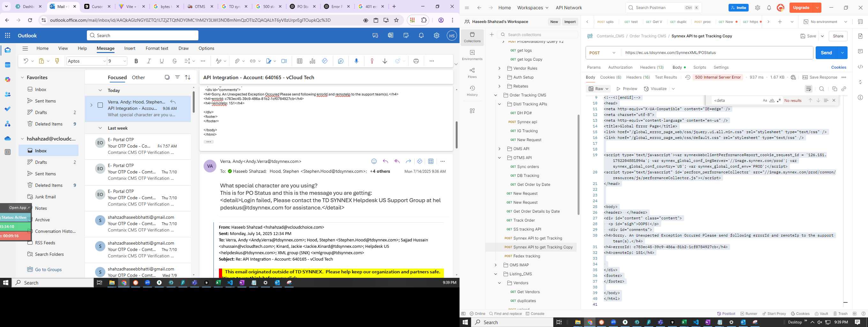This screenshot has width=868, height=327.
Task: Toggle Outlook navigation pane hamburger
Action: 25,48
